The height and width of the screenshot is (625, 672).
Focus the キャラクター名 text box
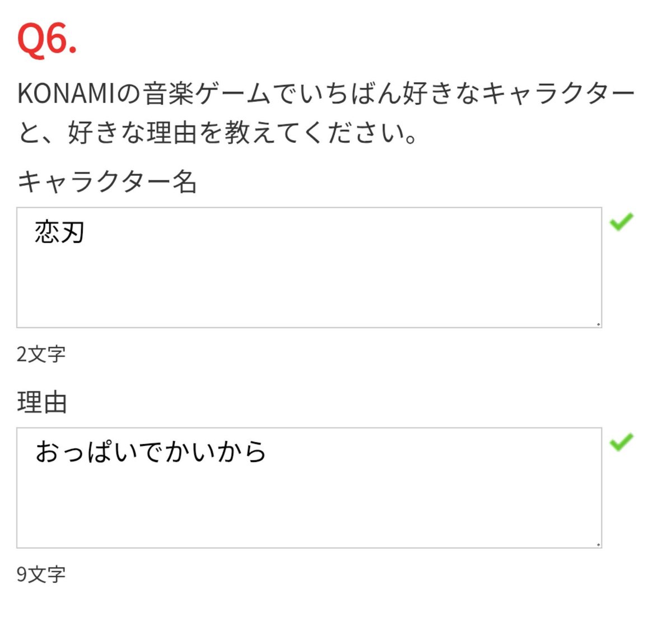309,268
